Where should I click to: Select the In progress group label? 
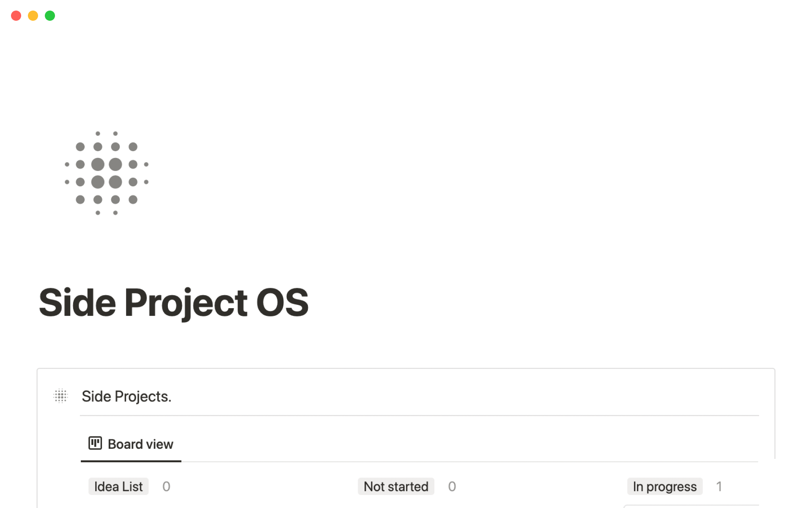[x=664, y=486]
